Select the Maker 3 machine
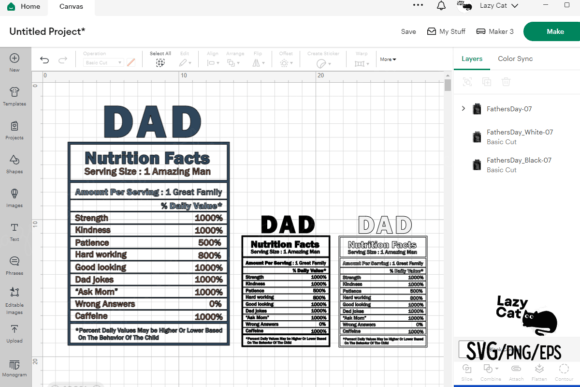The width and height of the screenshot is (580, 387). [x=495, y=31]
